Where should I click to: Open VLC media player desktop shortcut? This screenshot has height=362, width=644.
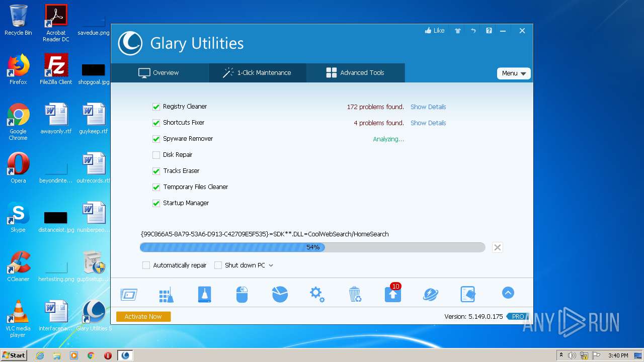point(18,319)
